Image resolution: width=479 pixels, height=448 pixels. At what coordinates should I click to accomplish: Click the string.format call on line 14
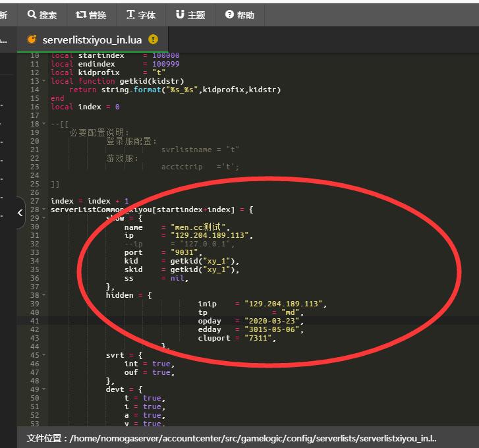(x=190, y=90)
